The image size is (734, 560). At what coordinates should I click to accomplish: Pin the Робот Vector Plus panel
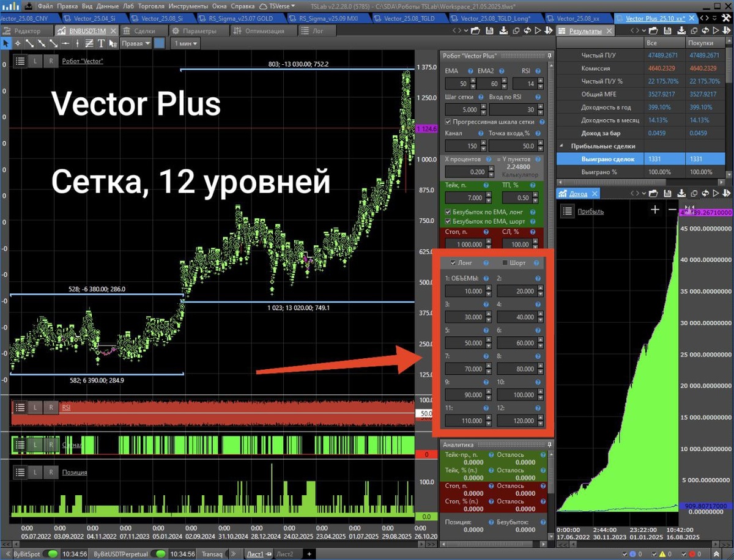(549, 56)
